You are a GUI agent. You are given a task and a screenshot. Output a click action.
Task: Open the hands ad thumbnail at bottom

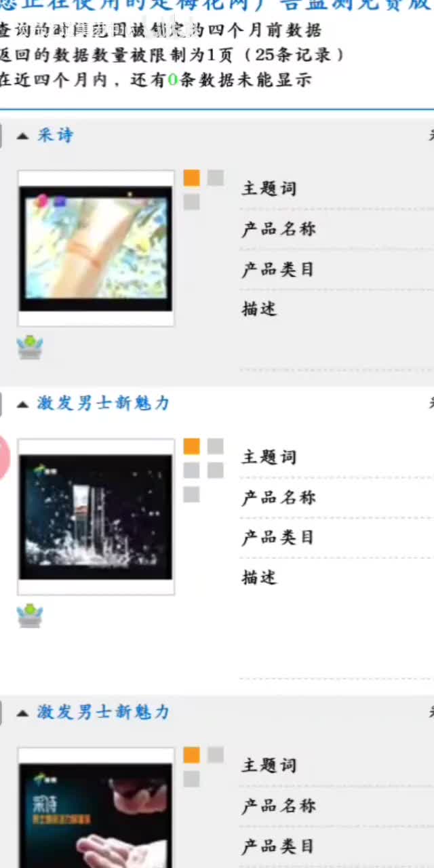pyautogui.click(x=96, y=808)
